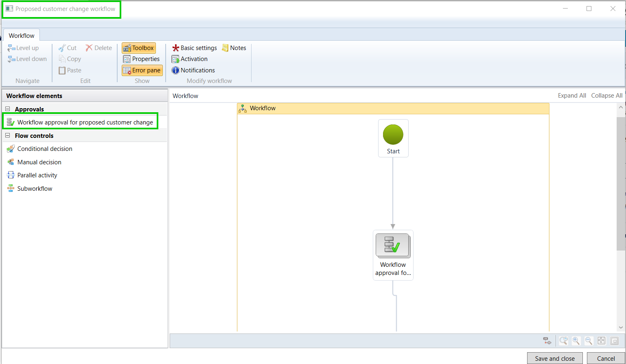Toggle the Properties pane
The height and width of the screenshot is (364, 626).
(x=142, y=59)
